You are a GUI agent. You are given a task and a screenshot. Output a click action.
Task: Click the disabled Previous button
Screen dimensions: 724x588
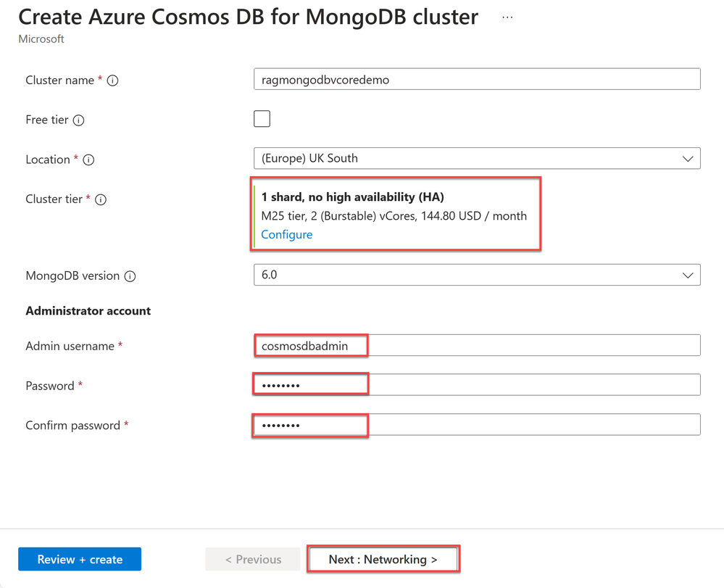(x=253, y=560)
